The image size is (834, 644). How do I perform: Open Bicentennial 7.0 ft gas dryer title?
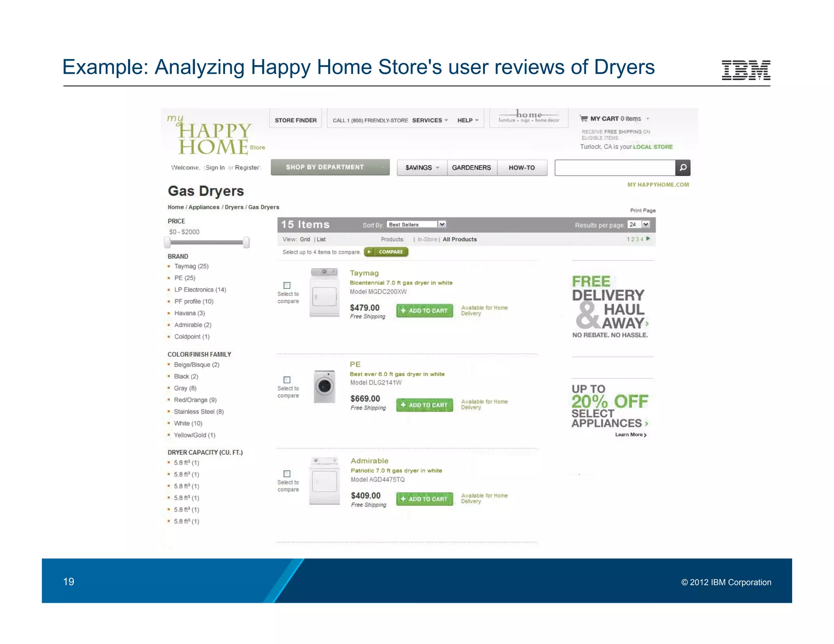coord(401,283)
